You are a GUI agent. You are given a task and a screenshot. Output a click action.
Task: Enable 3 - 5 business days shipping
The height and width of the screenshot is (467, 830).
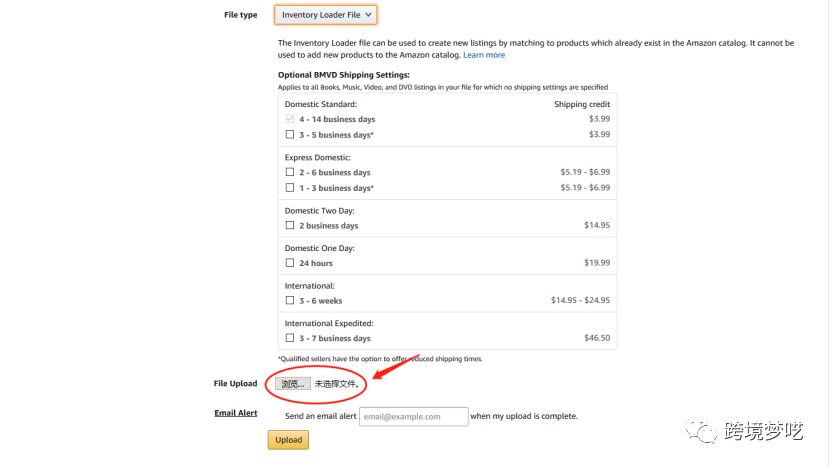pyautogui.click(x=290, y=134)
